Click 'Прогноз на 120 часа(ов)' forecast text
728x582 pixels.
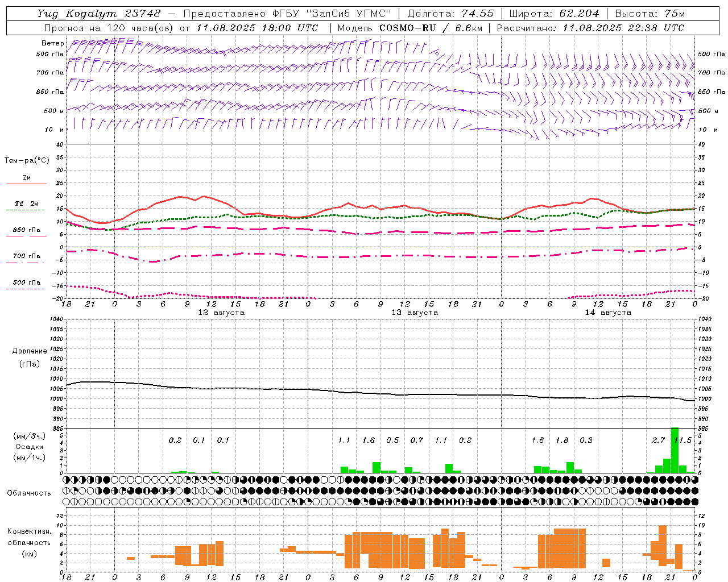(110, 28)
